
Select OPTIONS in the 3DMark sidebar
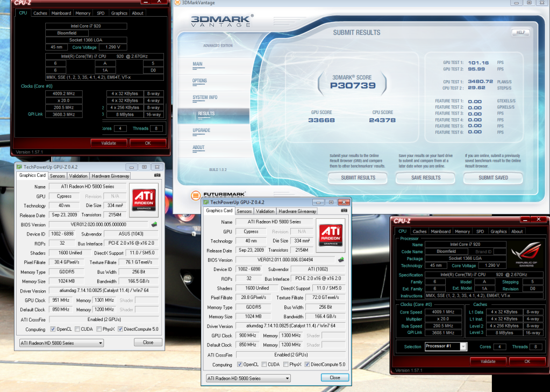point(199,81)
